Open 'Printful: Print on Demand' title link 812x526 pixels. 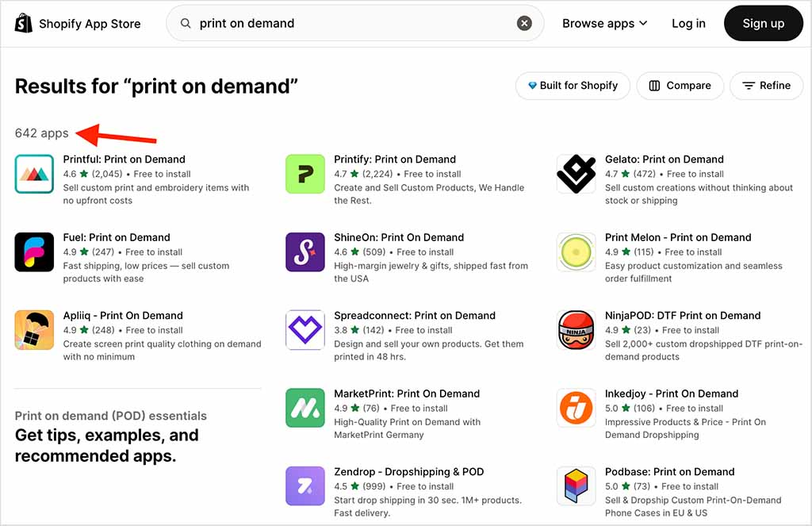(x=124, y=159)
